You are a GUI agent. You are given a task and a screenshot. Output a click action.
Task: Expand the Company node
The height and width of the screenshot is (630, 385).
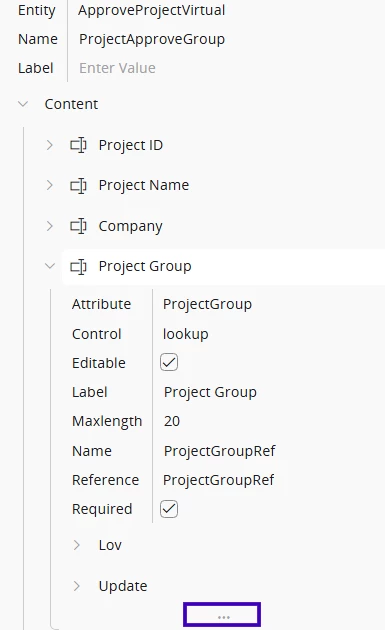point(49,226)
